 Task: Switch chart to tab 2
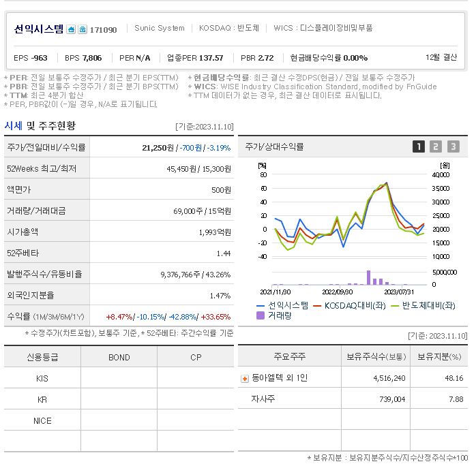pyautogui.click(x=436, y=146)
